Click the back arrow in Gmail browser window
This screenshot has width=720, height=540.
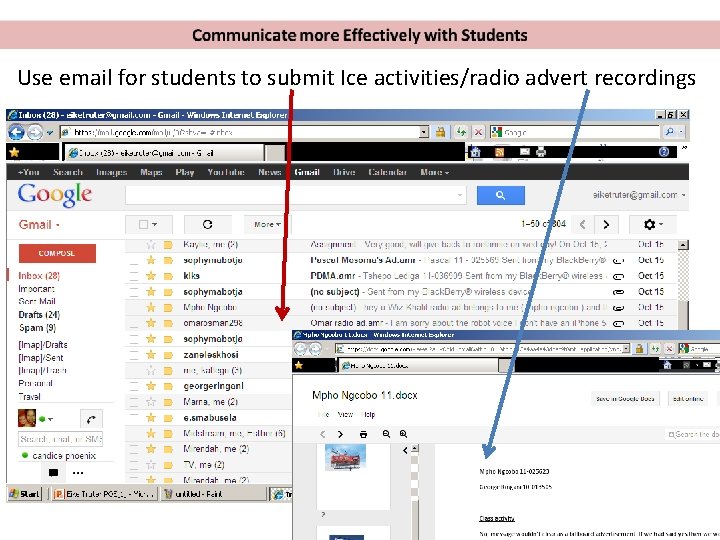tap(17, 132)
